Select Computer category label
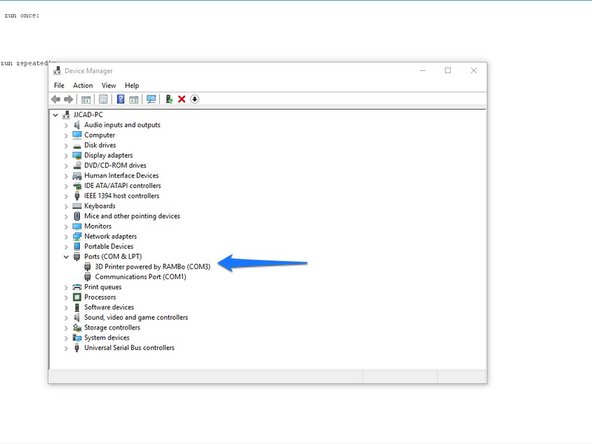592x444 pixels. point(99,135)
